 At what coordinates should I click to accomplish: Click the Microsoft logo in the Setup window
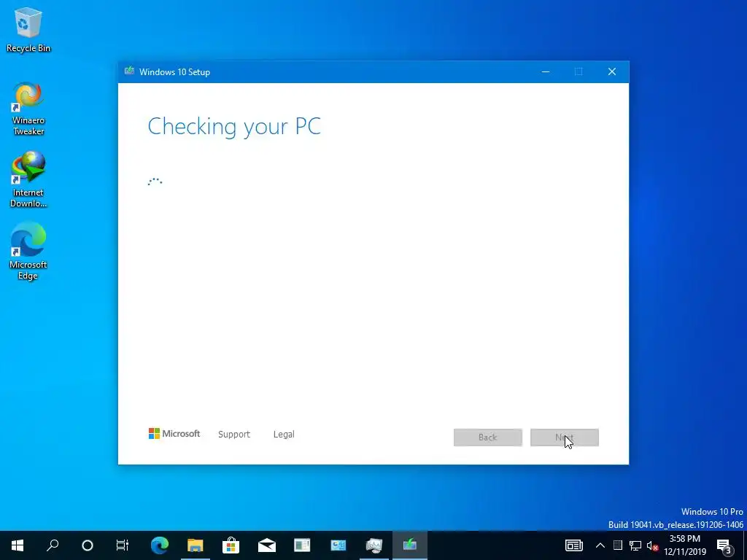(x=174, y=434)
